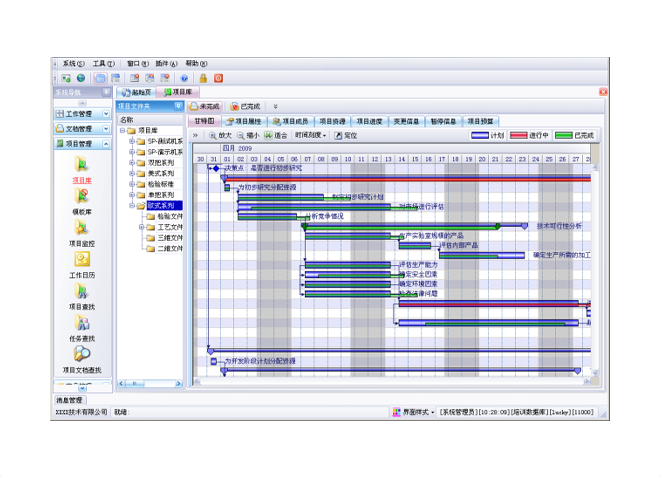
Task: Click the 放大 zoom in button
Action: pyautogui.click(x=219, y=135)
